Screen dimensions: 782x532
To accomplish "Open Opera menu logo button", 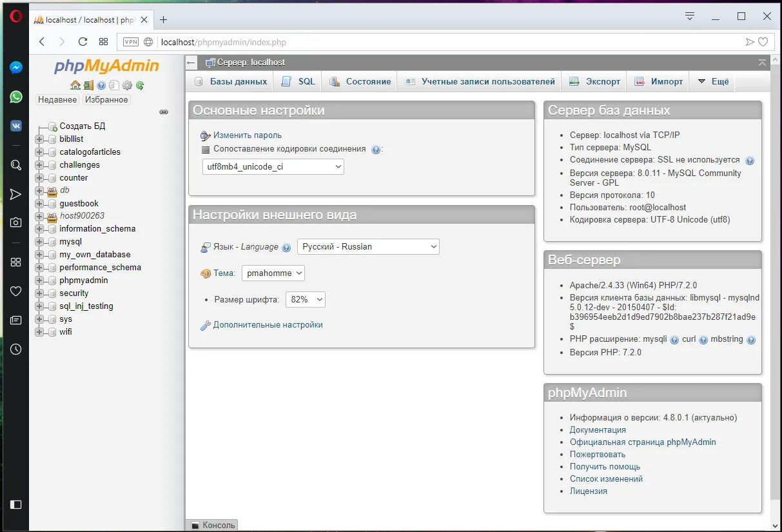I will (x=16, y=17).
